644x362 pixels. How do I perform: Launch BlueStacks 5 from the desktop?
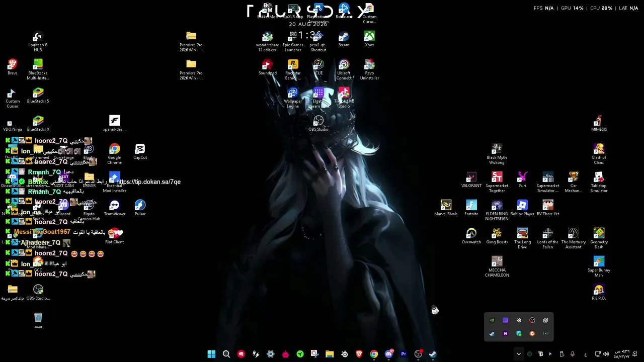(38, 95)
